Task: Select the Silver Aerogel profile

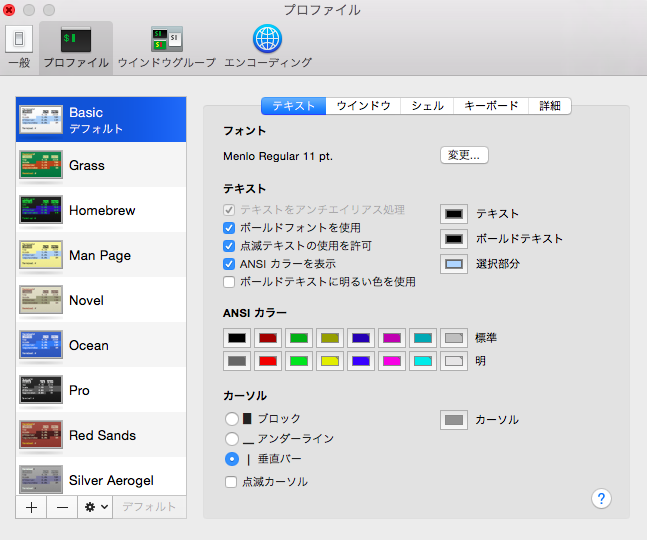Action: (101, 476)
